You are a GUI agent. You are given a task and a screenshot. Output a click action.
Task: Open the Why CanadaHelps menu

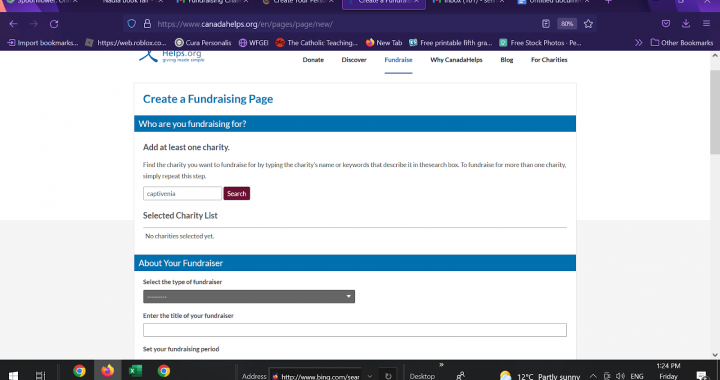pos(456,60)
